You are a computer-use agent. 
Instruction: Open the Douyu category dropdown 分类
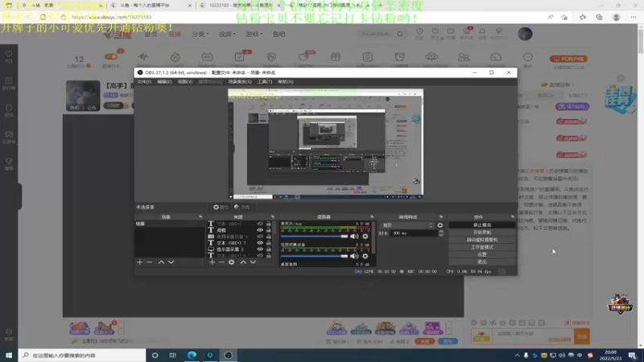click(200, 34)
